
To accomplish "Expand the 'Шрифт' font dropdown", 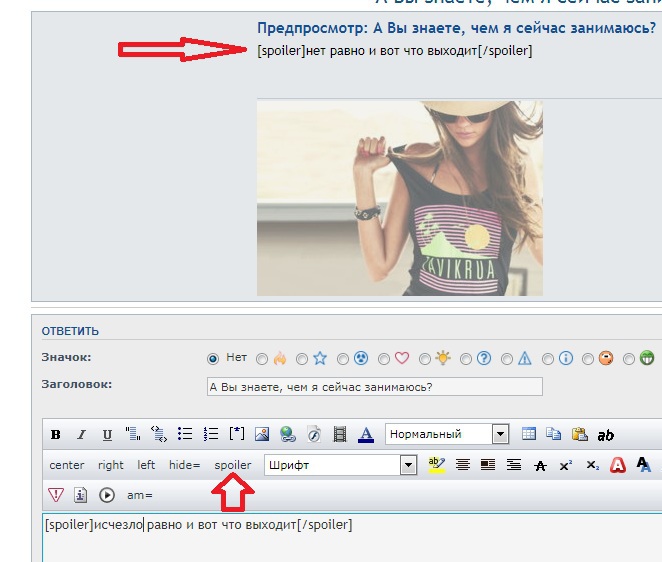I will coord(340,465).
